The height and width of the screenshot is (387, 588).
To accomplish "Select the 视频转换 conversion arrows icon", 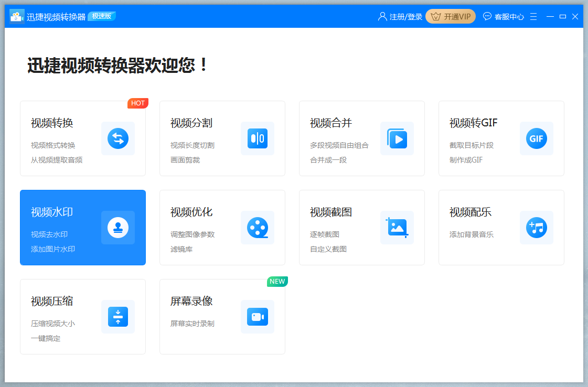I will coord(118,138).
